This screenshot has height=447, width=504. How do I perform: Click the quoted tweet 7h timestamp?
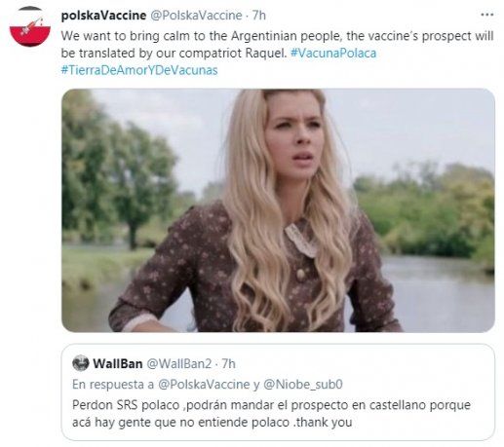tap(228, 363)
